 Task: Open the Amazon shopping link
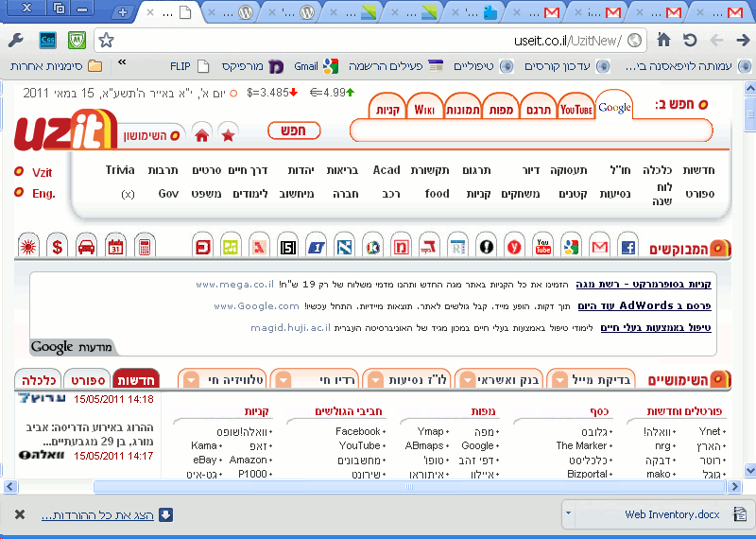click(248, 460)
